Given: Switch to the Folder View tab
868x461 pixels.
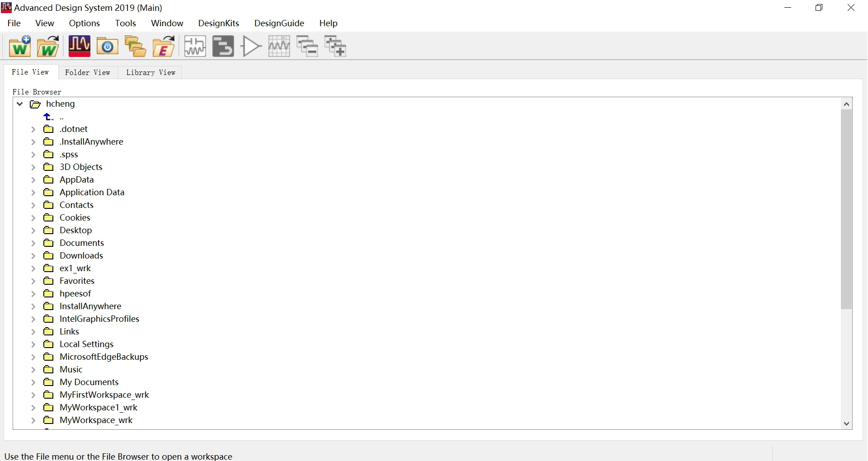Looking at the screenshot, I should [x=88, y=72].
